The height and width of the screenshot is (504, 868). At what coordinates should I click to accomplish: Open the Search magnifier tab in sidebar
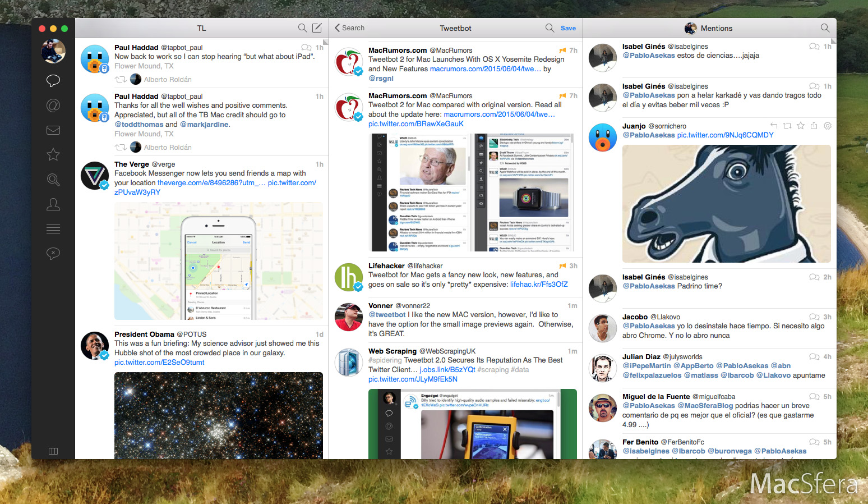tap(53, 180)
